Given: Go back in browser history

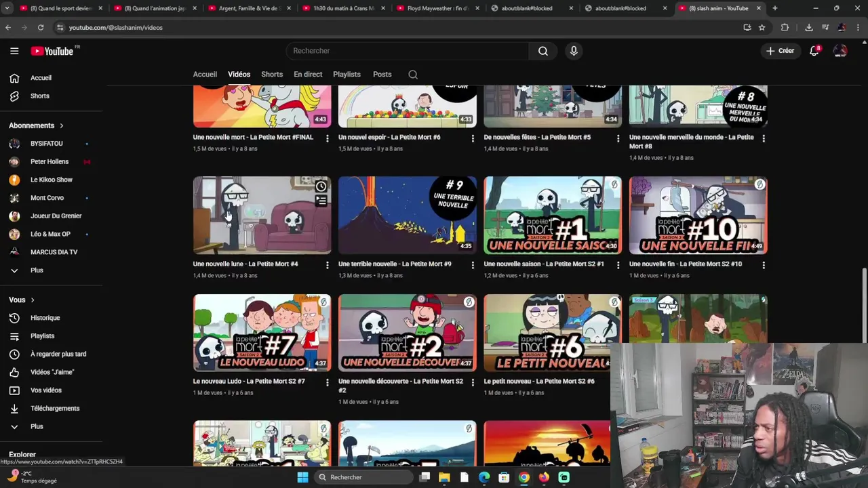Looking at the screenshot, I should pos(8,28).
